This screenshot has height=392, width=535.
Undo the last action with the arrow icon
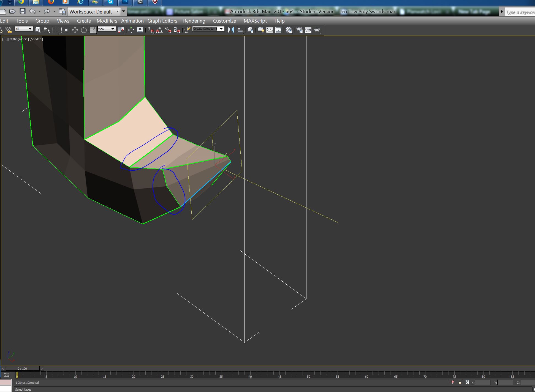pyautogui.click(x=32, y=11)
